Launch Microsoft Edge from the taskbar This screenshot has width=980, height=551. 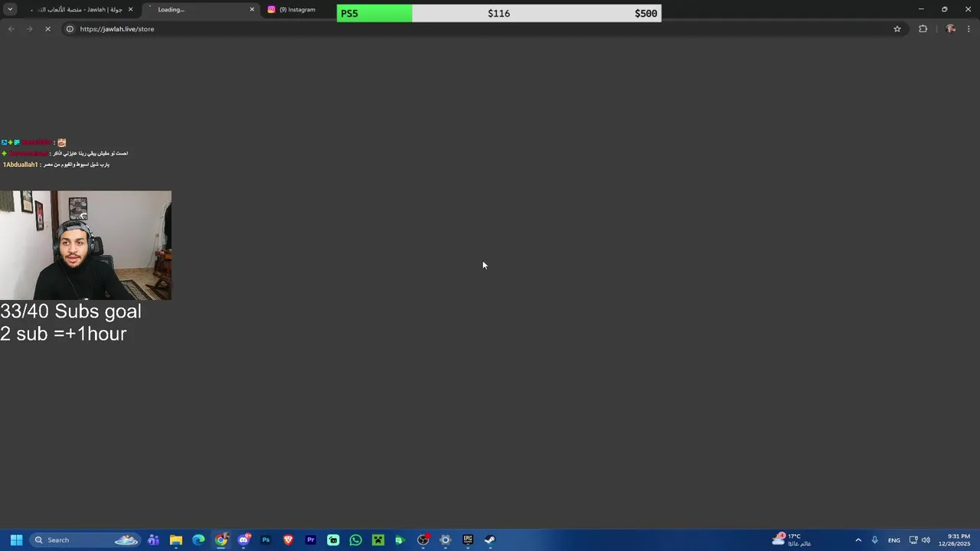pos(198,540)
